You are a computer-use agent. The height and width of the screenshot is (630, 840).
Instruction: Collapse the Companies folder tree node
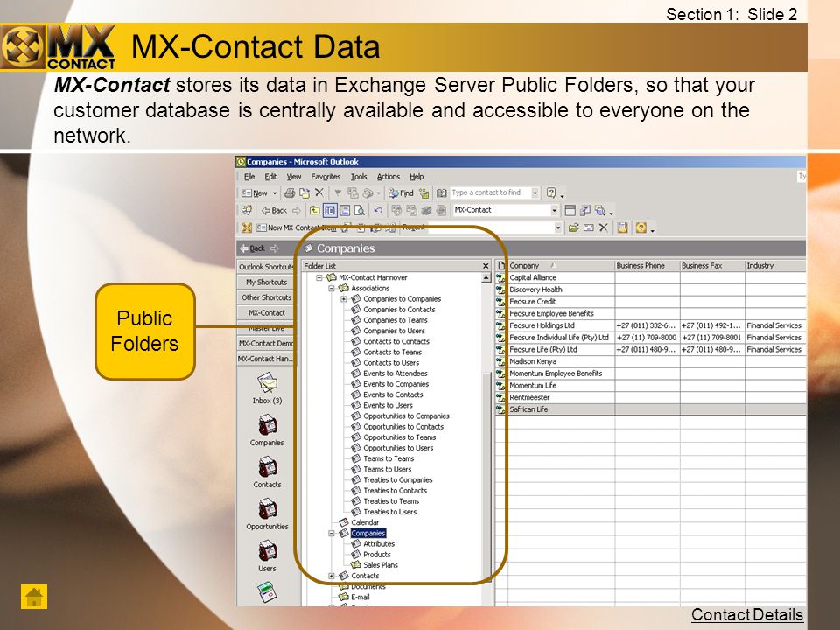(x=332, y=533)
